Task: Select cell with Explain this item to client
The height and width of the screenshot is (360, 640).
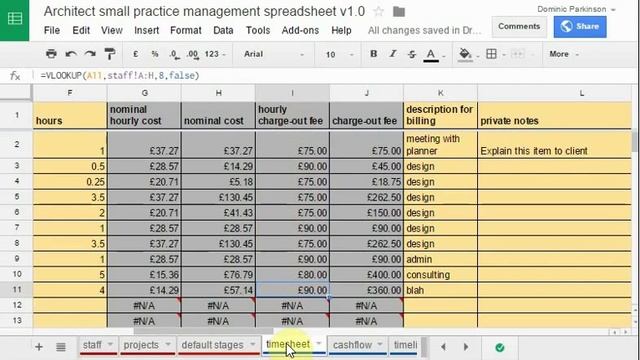Action: [x=555, y=144]
